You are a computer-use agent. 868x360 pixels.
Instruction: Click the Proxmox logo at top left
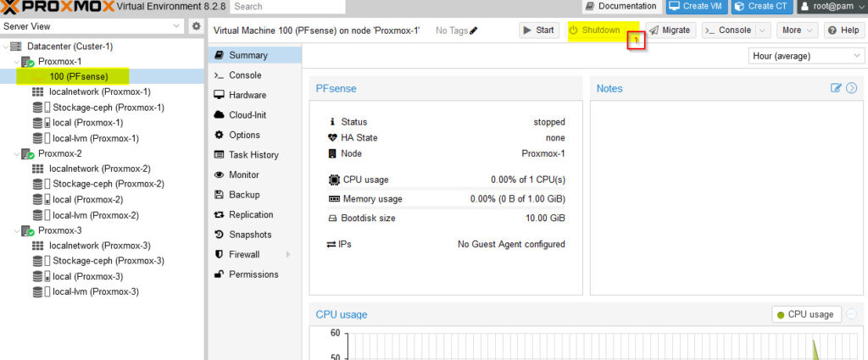pyautogui.click(x=57, y=7)
